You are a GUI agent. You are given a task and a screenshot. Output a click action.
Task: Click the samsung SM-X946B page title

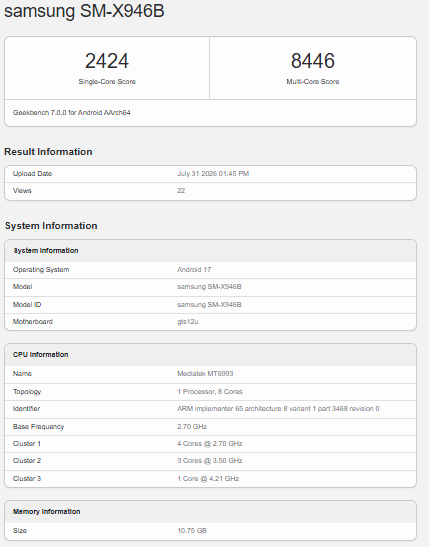pyautogui.click(x=84, y=10)
